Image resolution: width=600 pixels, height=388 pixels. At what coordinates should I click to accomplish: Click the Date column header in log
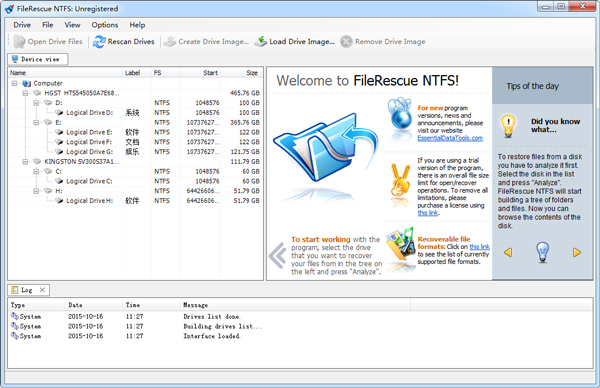[x=94, y=305]
